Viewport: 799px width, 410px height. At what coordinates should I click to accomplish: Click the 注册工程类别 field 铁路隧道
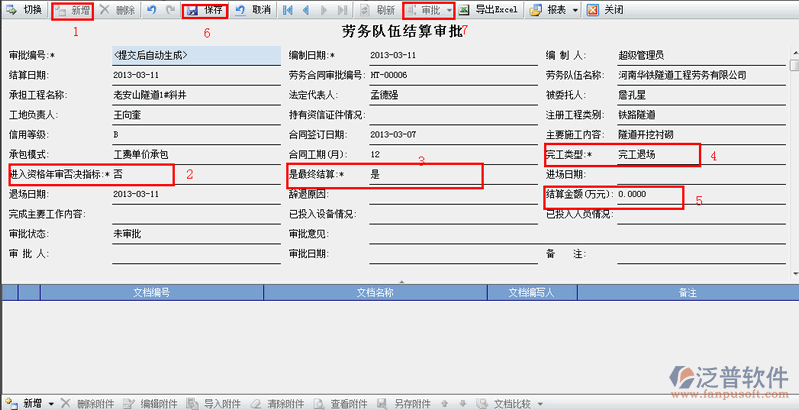pos(702,115)
